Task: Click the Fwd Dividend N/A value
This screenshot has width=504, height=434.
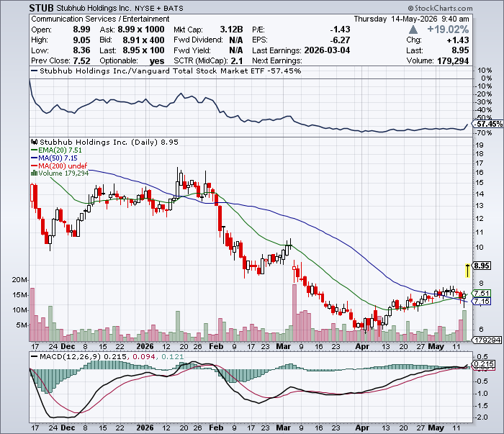Action: (x=236, y=40)
